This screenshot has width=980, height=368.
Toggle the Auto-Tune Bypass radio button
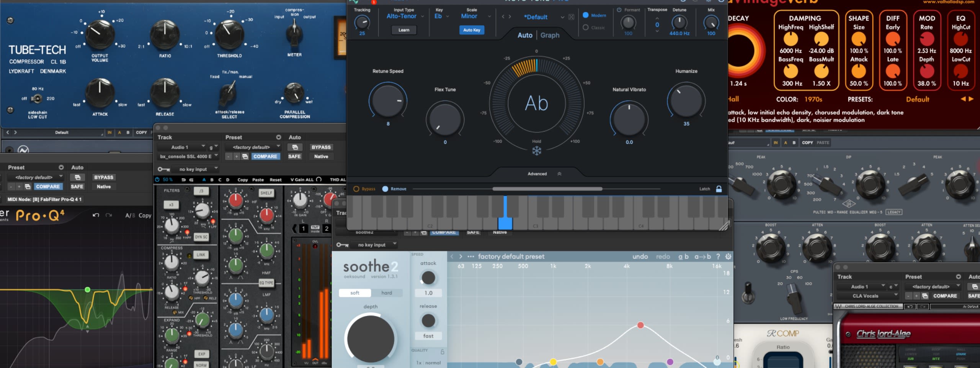pos(356,189)
